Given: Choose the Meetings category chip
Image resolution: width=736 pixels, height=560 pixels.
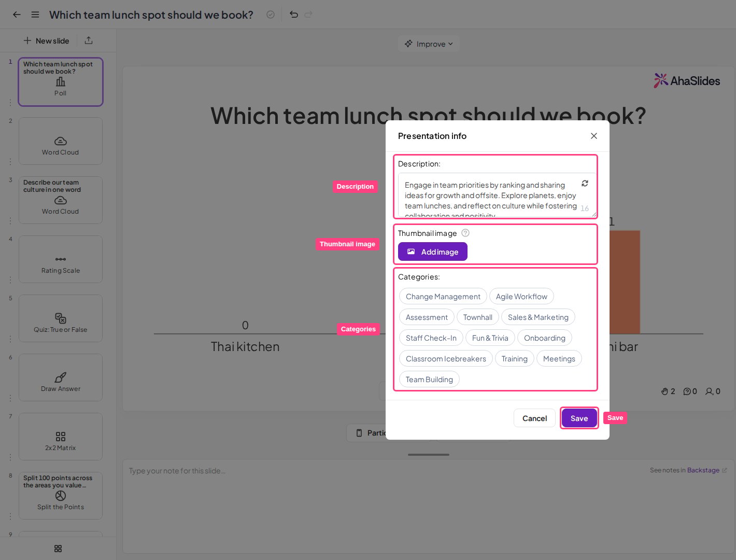Looking at the screenshot, I should point(559,359).
